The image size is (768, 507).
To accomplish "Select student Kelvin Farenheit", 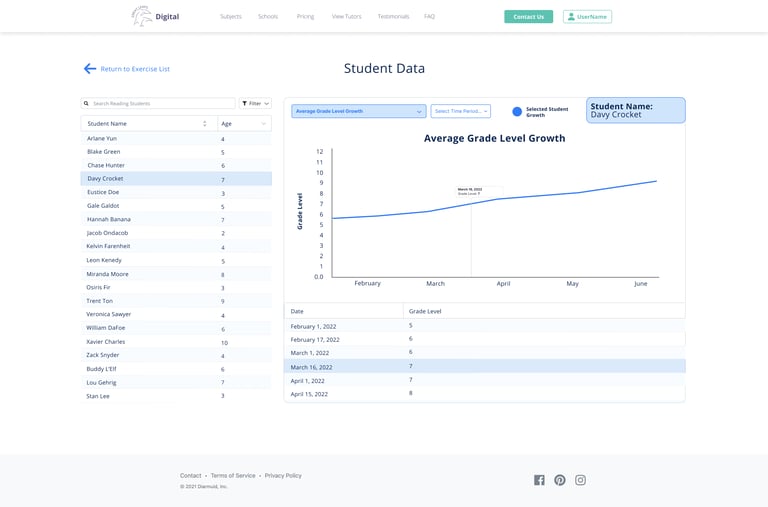I will coord(176,246).
